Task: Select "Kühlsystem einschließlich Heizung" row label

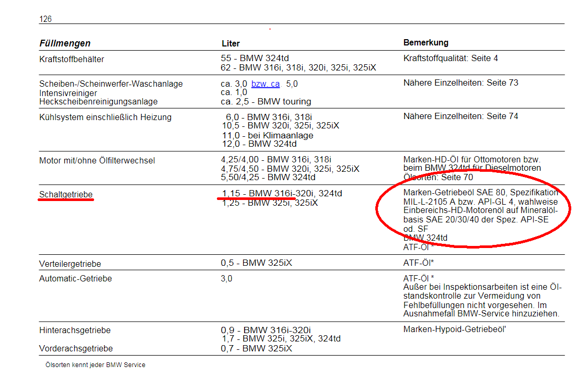Action: pyautogui.click(x=105, y=117)
